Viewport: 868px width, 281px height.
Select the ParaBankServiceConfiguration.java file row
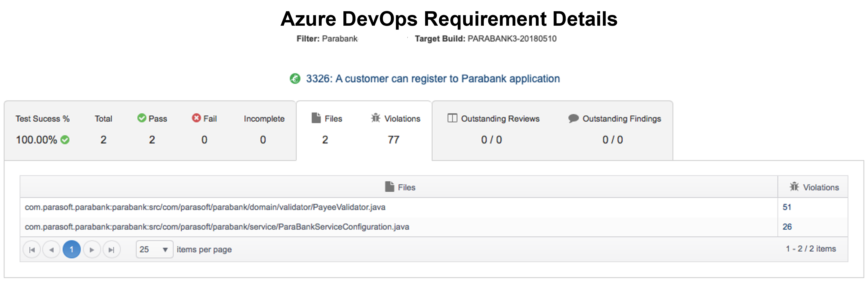(x=434, y=227)
